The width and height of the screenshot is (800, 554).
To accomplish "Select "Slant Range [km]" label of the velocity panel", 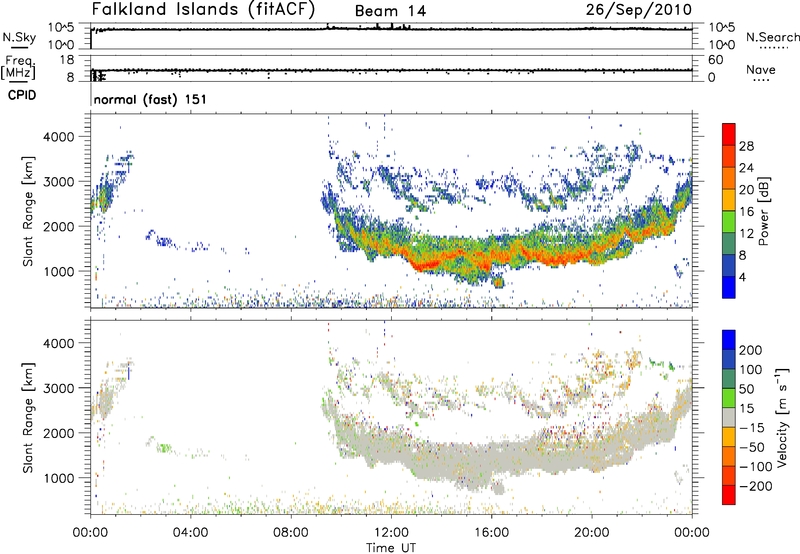I will [28, 417].
